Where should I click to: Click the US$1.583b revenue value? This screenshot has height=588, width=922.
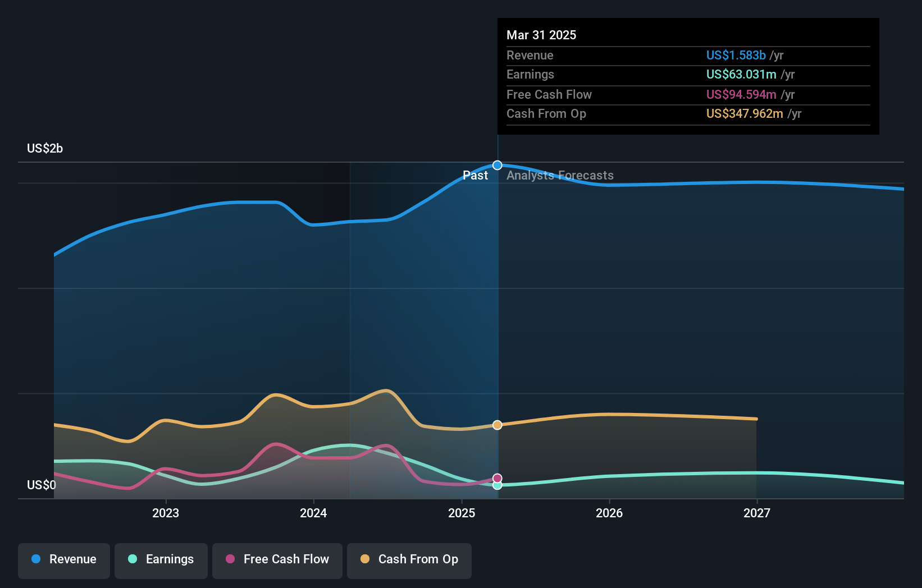(736, 56)
